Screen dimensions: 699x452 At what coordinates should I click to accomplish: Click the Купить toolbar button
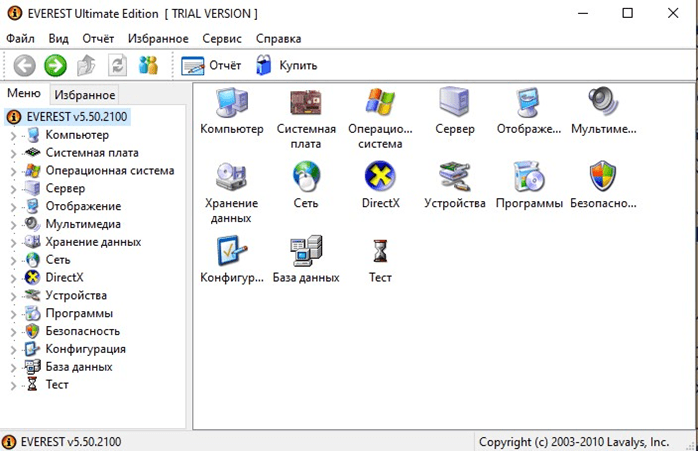pos(286,66)
